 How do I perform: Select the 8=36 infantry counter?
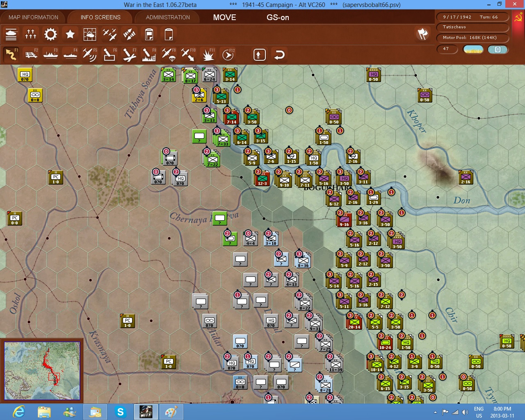303,260
